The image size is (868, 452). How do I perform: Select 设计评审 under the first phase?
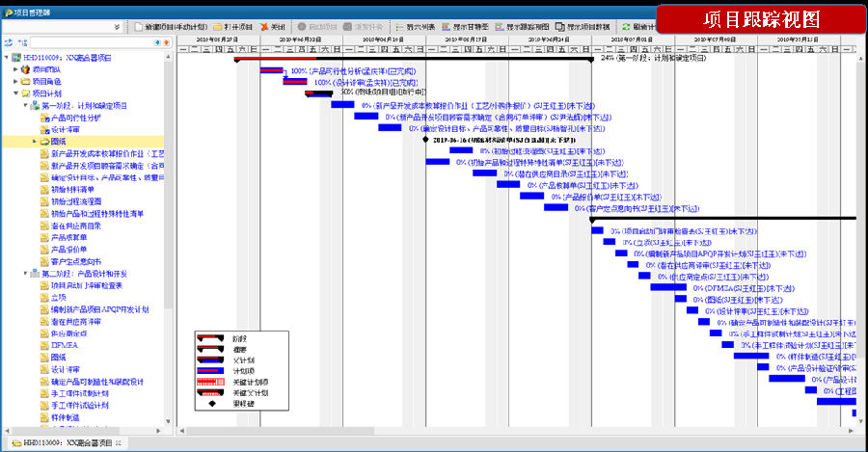(66, 129)
